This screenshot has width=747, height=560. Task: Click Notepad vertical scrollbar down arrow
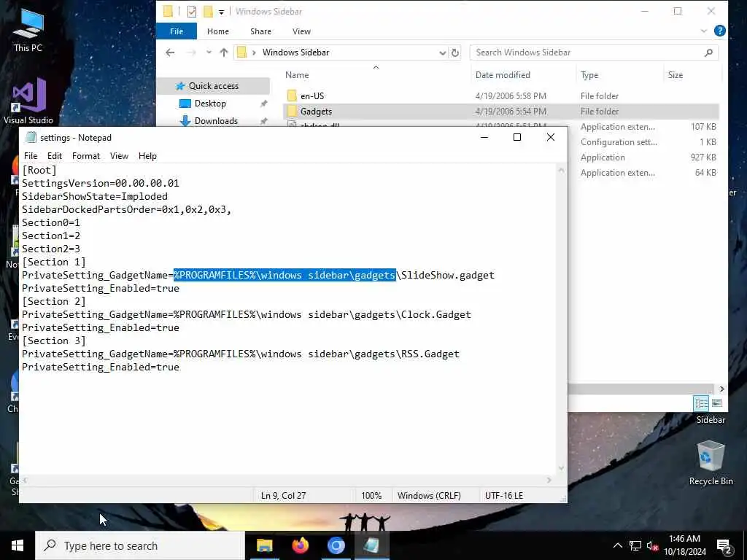[561, 468]
